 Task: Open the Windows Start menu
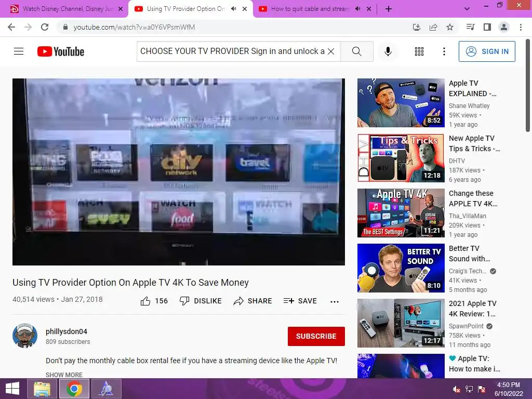pos(12,389)
